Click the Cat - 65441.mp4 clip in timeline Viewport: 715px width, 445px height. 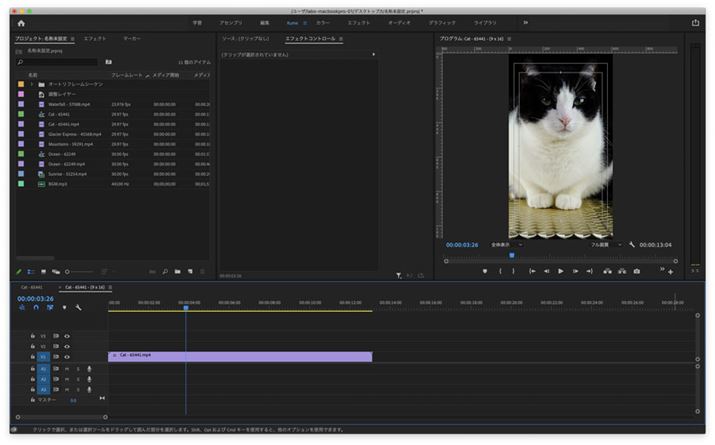coord(240,356)
